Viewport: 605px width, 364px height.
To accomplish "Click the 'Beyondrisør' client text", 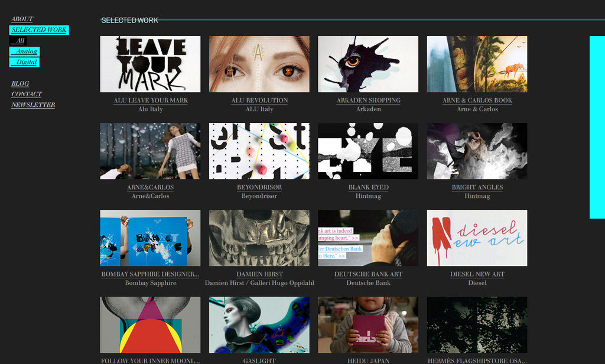I will coord(259,196).
